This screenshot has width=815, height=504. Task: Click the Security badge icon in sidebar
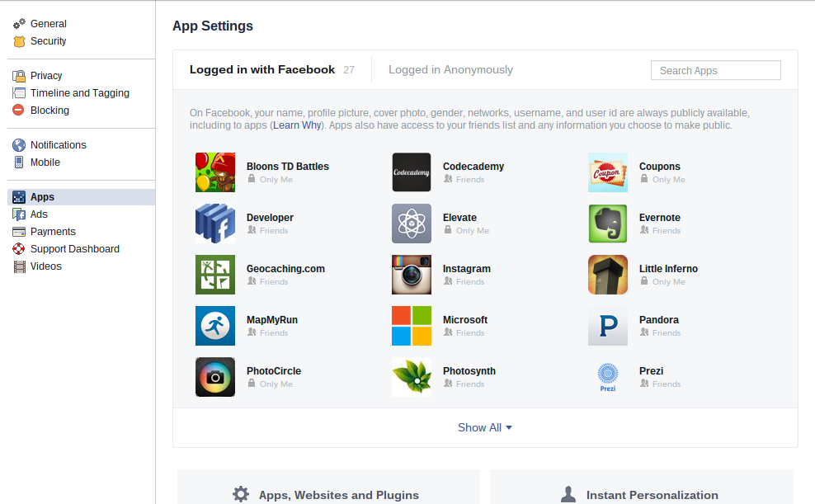(19, 41)
